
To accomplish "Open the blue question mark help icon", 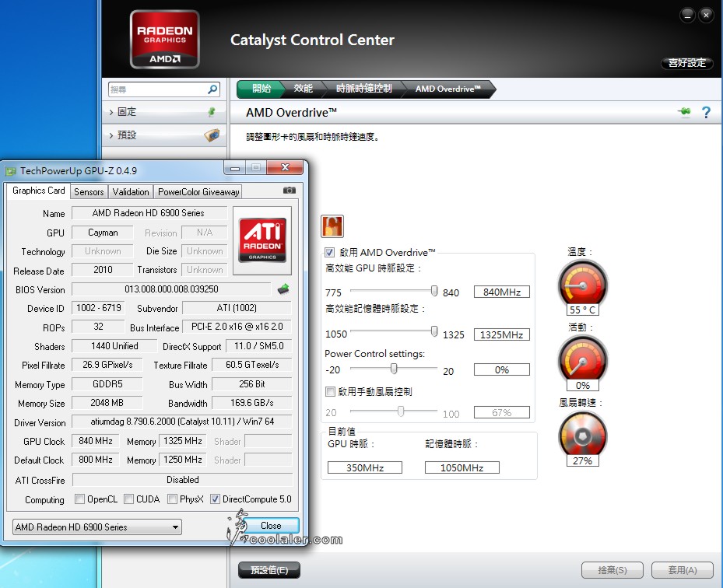I will coord(706,112).
